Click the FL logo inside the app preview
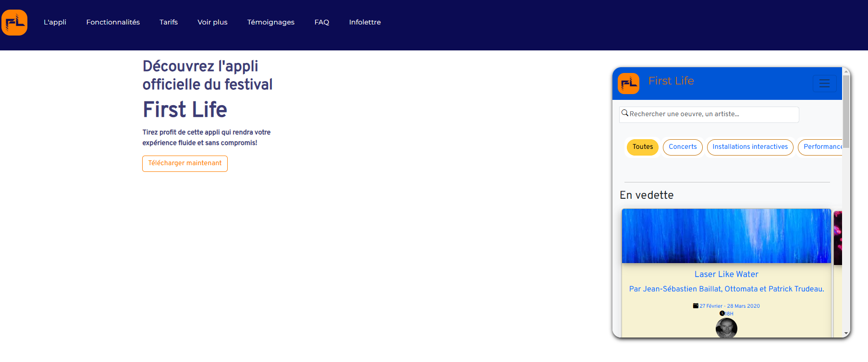 click(x=628, y=84)
